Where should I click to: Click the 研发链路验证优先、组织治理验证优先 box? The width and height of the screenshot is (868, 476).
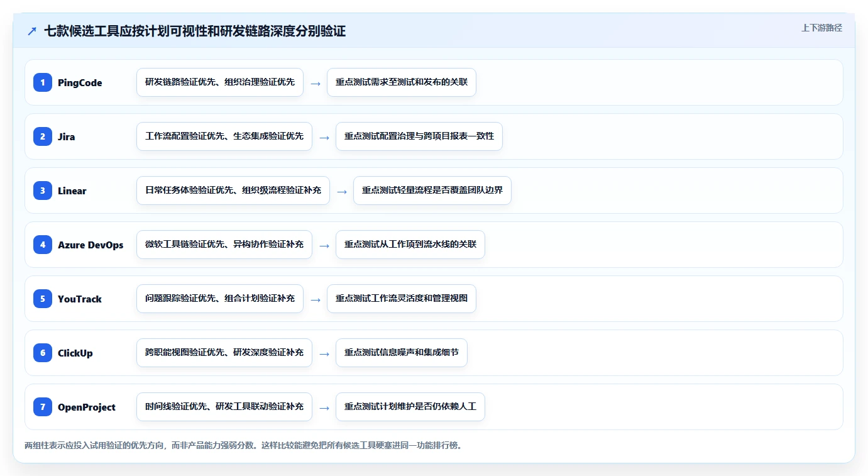coord(220,82)
